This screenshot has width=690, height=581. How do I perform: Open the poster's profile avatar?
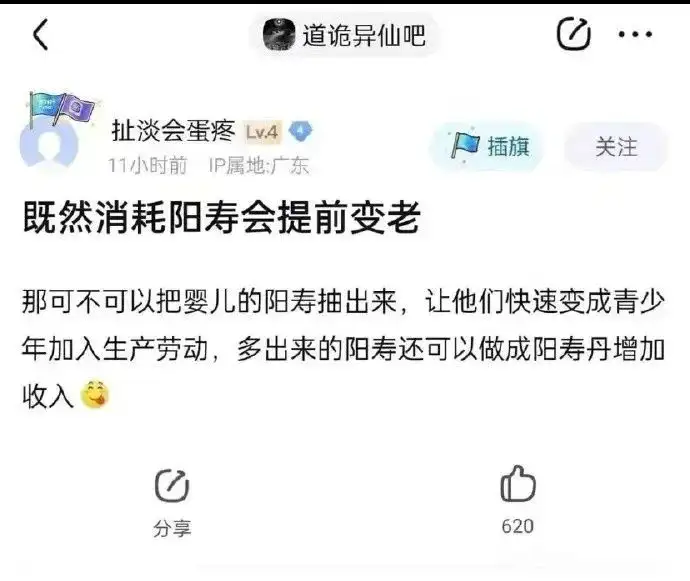coord(48,144)
